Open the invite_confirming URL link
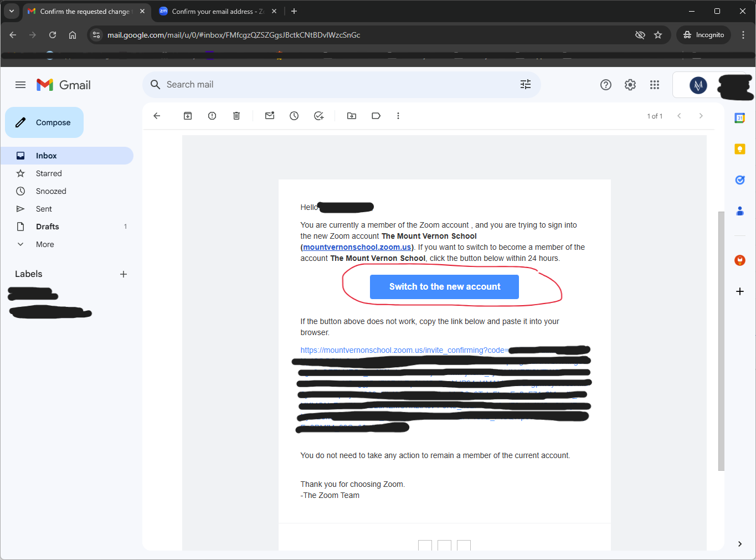The width and height of the screenshot is (756, 560). click(404, 350)
